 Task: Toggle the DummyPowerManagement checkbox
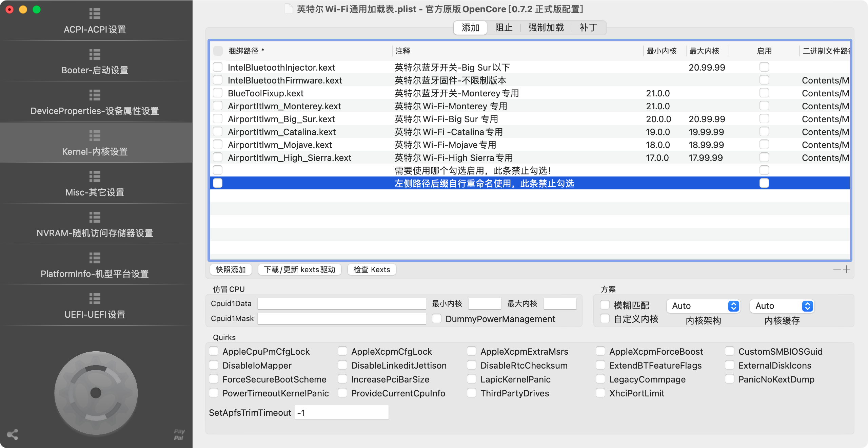[437, 319]
